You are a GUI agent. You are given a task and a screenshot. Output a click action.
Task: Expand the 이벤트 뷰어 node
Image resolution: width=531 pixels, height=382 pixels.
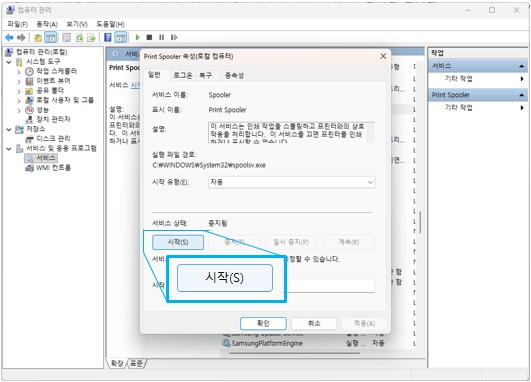point(19,81)
